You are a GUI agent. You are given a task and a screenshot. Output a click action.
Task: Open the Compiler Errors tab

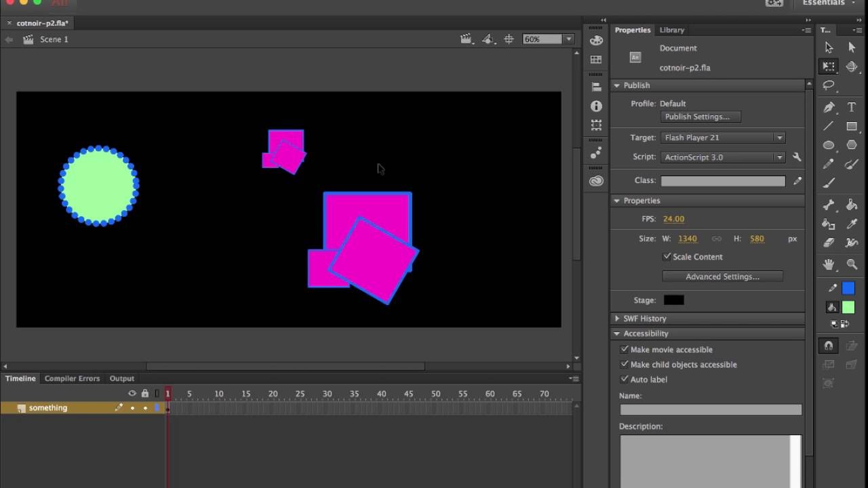click(x=72, y=378)
